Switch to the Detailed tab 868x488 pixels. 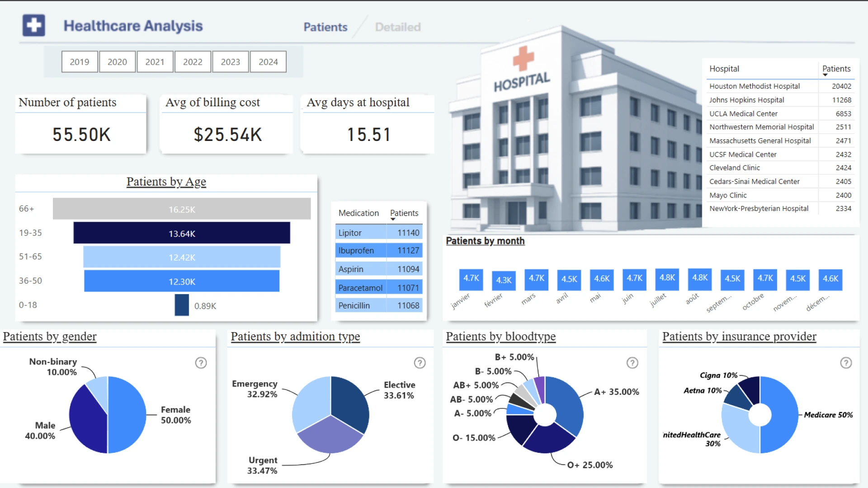398,27
